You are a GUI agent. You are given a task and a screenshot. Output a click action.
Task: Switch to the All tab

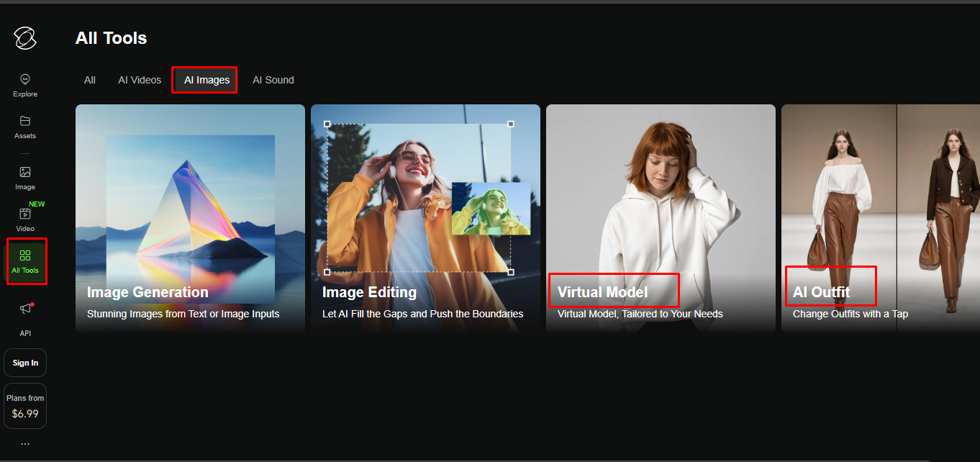click(x=89, y=80)
